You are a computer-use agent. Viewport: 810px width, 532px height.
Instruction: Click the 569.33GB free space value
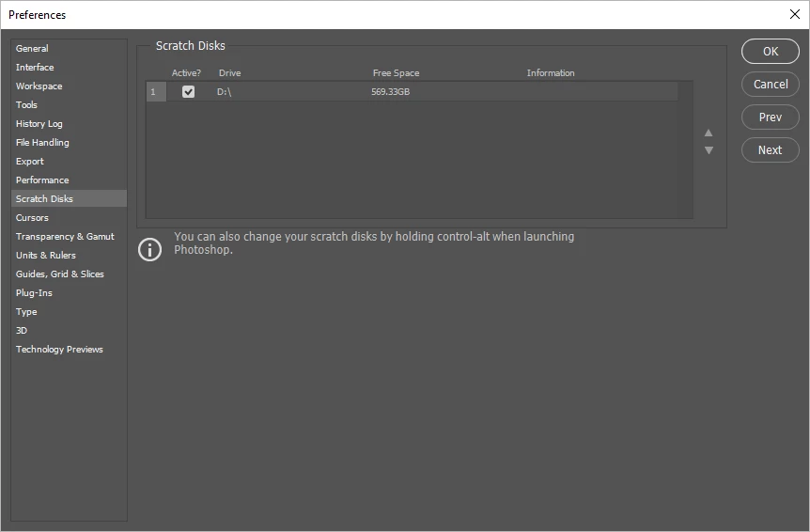pos(391,92)
